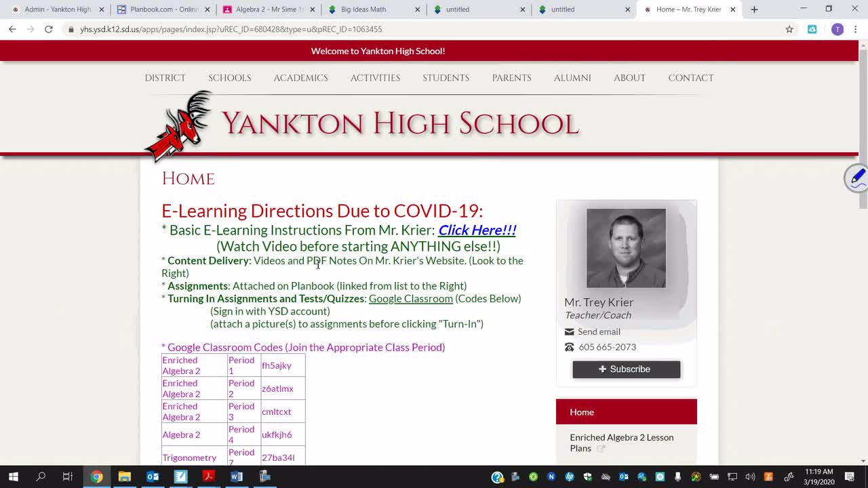Open Windows Security shield icon in system tray
868x488 pixels.
point(587,477)
